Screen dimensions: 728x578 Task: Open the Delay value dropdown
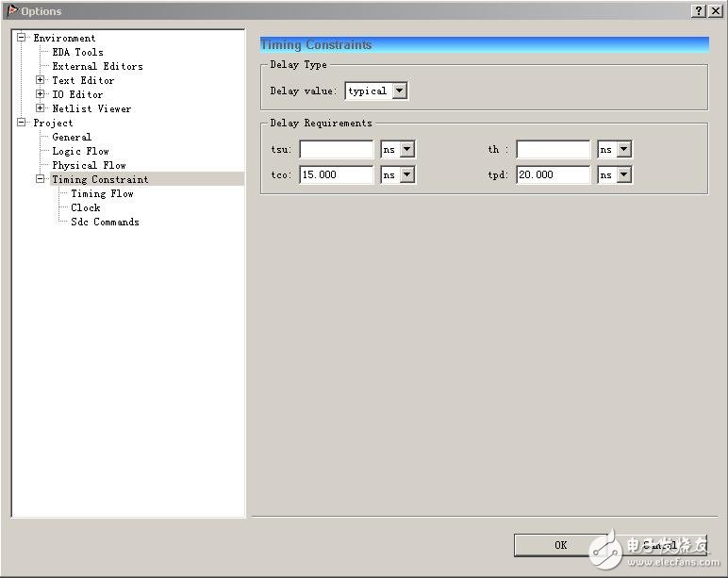click(399, 91)
